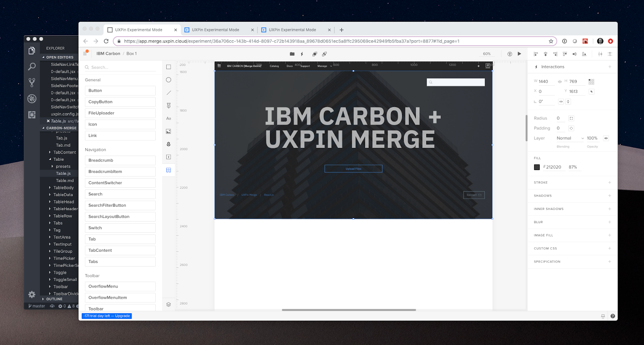Image resolution: width=644 pixels, height=345 pixels.
Task: Open the UXPin hamburger menu
Action: point(85,53)
